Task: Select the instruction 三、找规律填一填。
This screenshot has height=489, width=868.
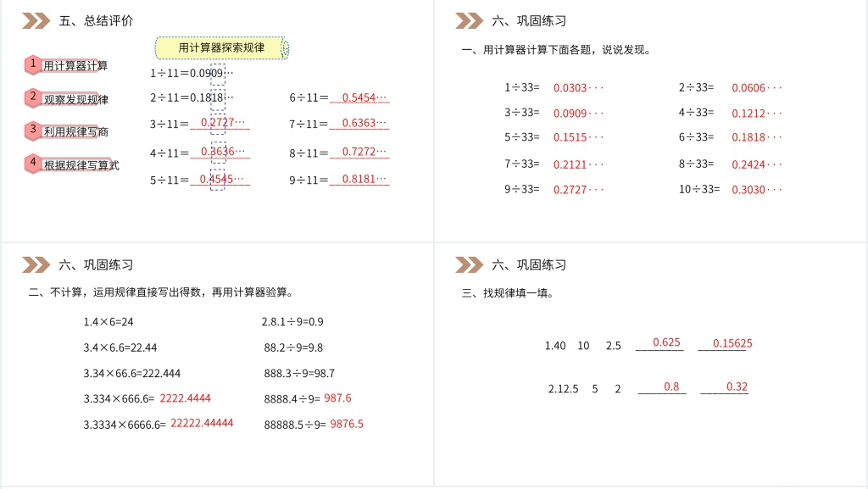Action: [x=508, y=293]
